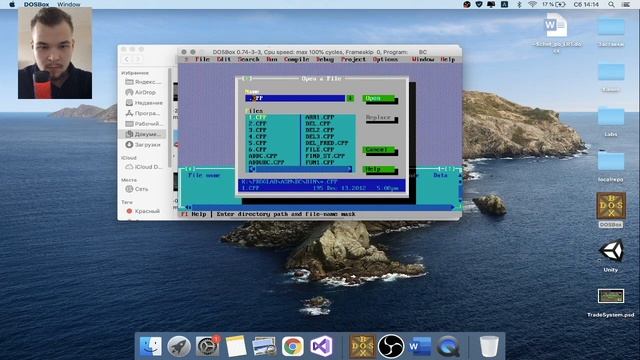Open Загрузки in Finder sidebar
The height and width of the screenshot is (360, 640).
tap(143, 145)
